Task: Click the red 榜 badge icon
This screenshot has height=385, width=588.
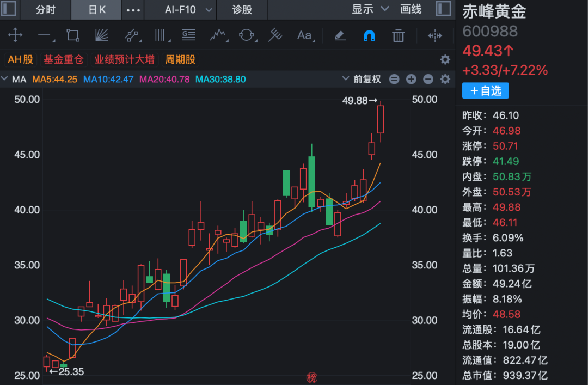Action: 311,377
